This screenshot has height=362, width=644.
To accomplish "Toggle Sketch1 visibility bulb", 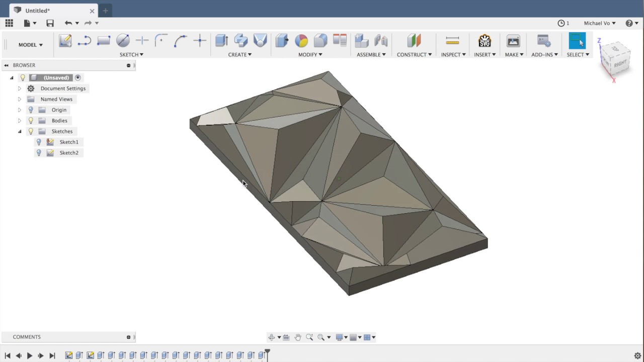I will point(39,142).
